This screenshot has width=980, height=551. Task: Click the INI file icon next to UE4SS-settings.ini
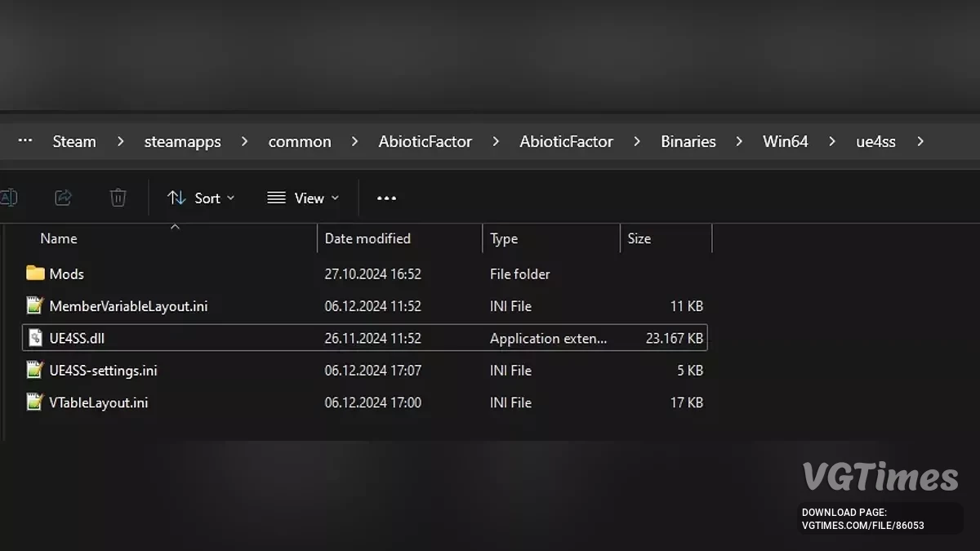(x=34, y=370)
